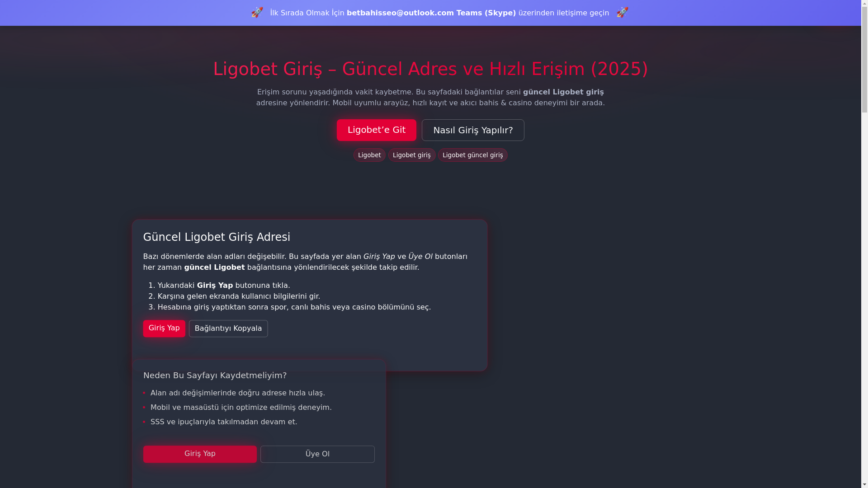Screen dimensions: 868x488
Task: Click the bullet 'SSS ve ipuçlarıyla takılmadan devam et.'
Action: click(x=224, y=422)
